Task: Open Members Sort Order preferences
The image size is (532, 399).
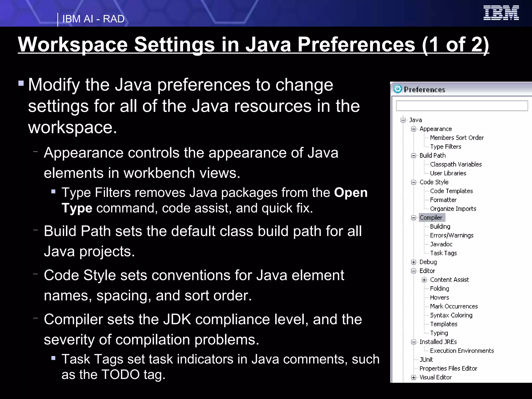Action: click(457, 138)
